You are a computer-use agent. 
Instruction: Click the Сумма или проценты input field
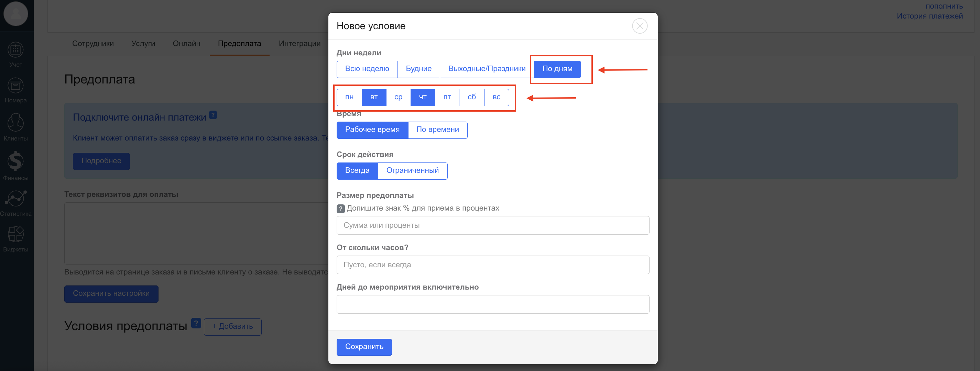[493, 225]
